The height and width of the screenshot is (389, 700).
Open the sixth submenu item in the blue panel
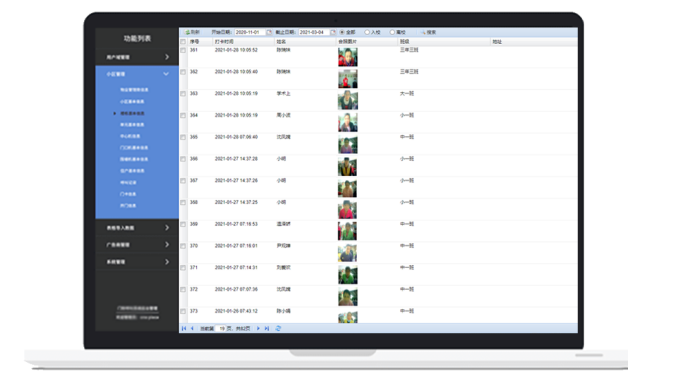[133, 148]
